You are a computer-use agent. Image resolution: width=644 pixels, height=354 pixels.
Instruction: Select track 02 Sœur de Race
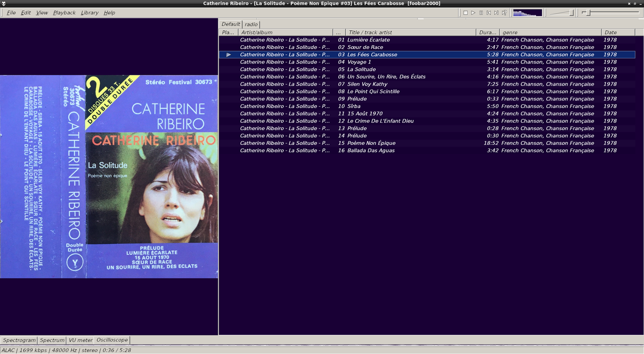tap(427, 47)
